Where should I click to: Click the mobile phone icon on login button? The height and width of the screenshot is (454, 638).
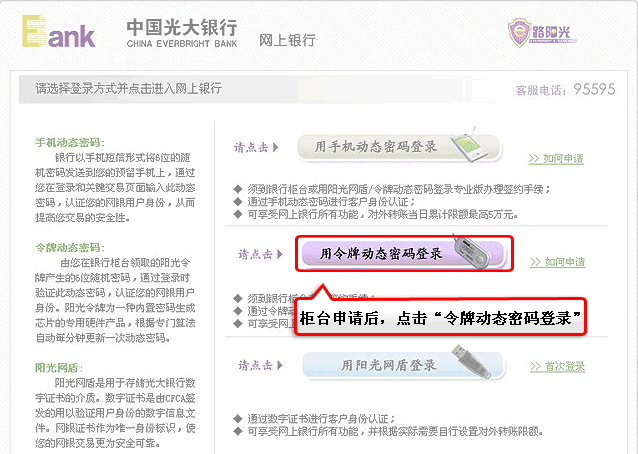466,145
